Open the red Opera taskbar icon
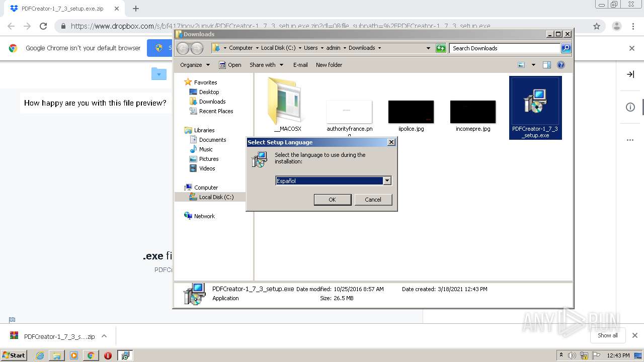The image size is (644, 362). pyautogui.click(x=108, y=355)
